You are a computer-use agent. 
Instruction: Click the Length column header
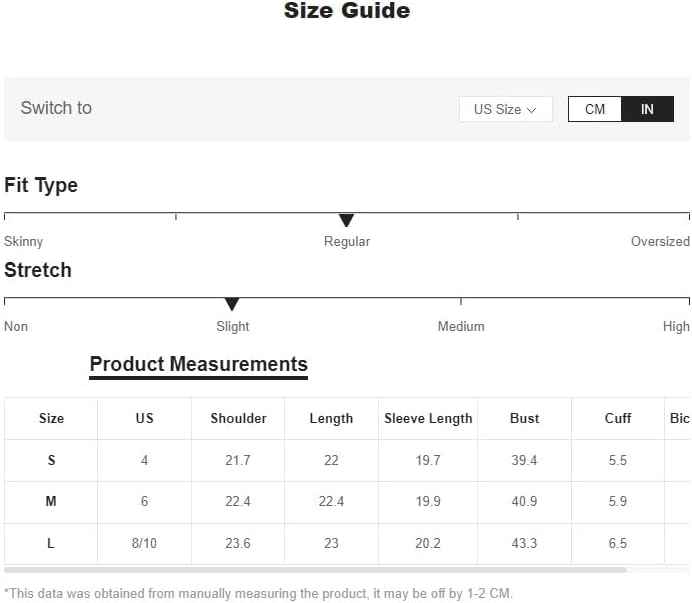(331, 418)
